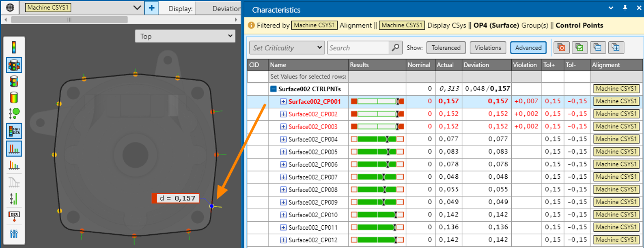Image resolution: width=644 pixels, height=248 pixels.
Task: Click the green checkmark select-all icon
Action: 579,48
